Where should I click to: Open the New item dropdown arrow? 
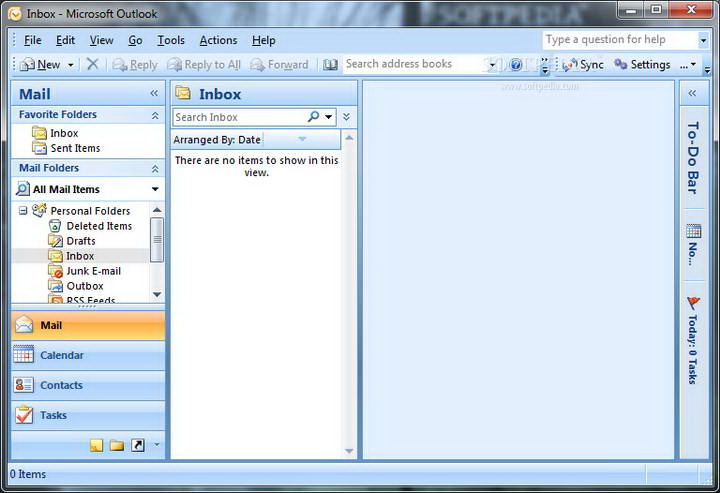pyautogui.click(x=71, y=65)
